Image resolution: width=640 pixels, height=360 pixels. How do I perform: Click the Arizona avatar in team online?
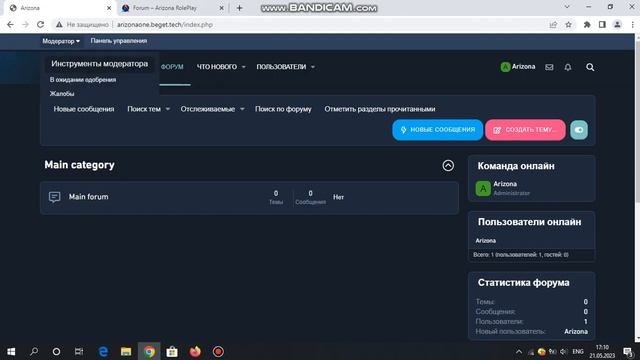coord(483,189)
